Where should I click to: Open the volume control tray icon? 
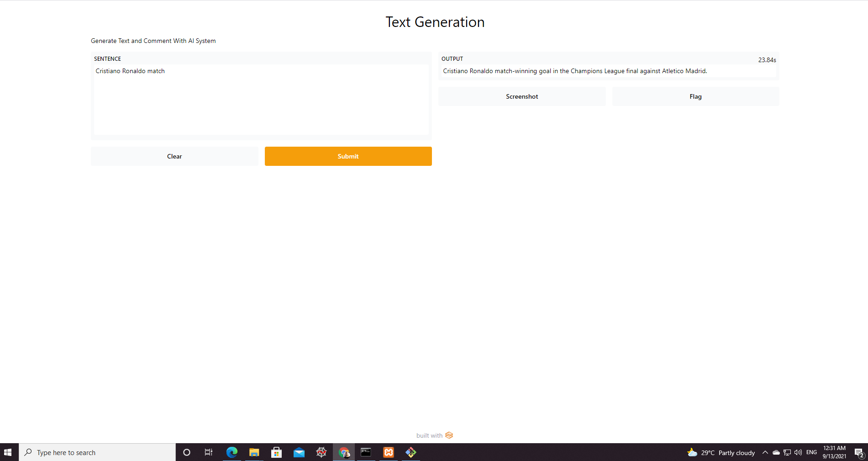(x=798, y=452)
